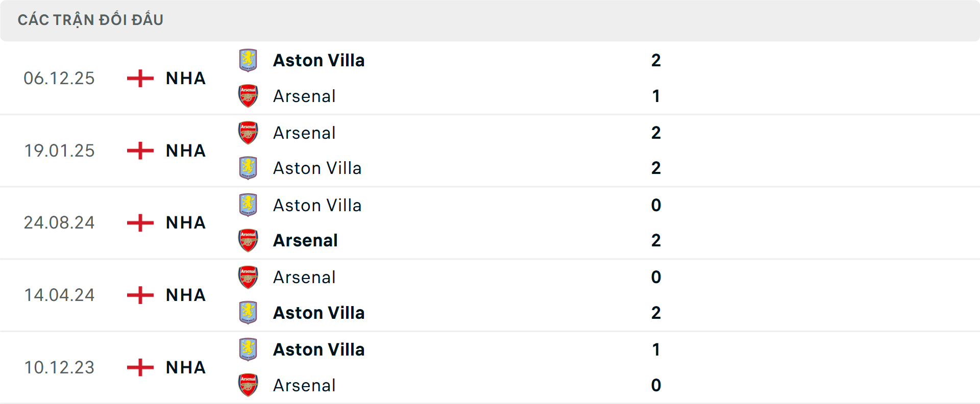Click the Aston Villa crest in the 10.12.23 row
Viewport: 980px width, 404px height.
[249, 349]
